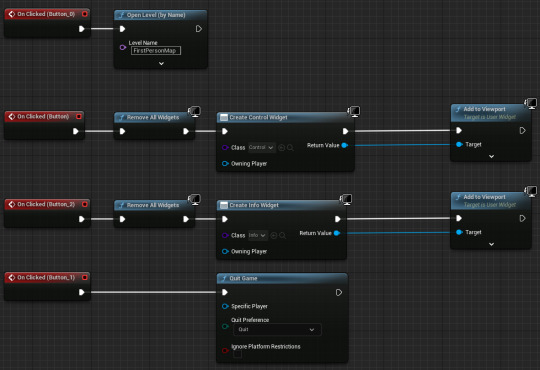Click Return Value pin of Create Info Widget
The height and width of the screenshot is (370, 540).
pyautogui.click(x=337, y=233)
